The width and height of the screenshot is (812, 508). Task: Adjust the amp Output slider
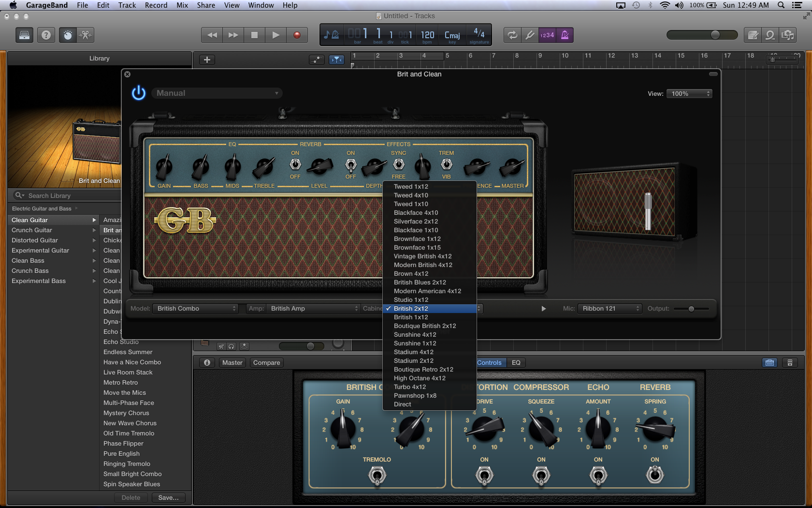click(x=691, y=309)
